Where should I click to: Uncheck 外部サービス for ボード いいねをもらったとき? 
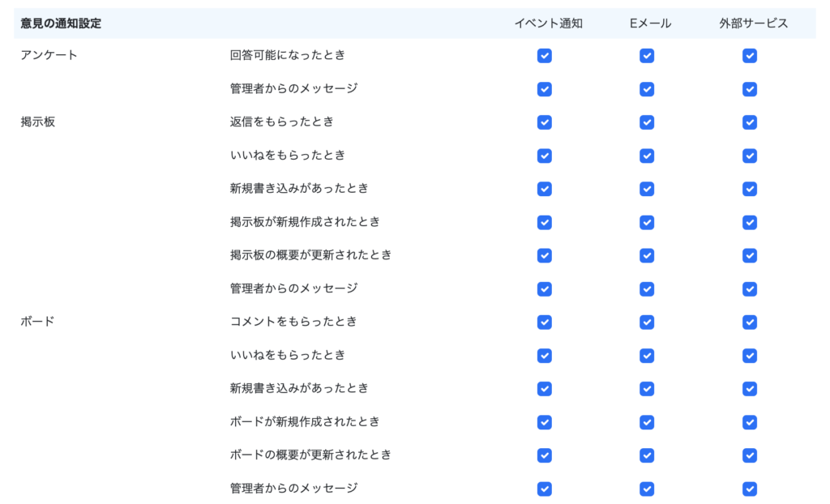750,356
